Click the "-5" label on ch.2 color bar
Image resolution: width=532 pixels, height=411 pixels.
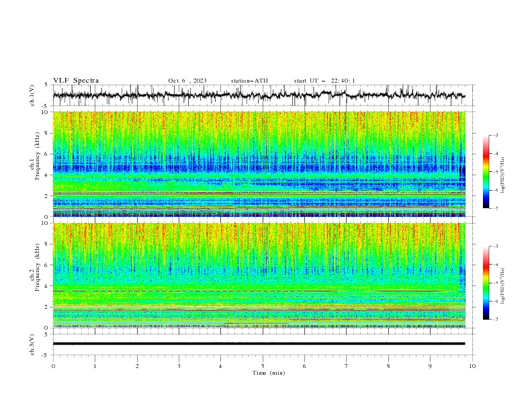tap(495, 283)
